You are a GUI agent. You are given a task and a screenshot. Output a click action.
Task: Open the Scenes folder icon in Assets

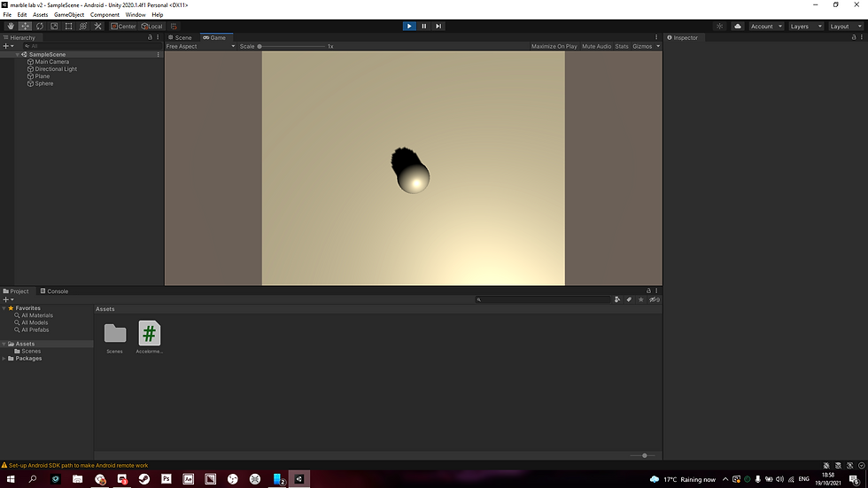115,333
